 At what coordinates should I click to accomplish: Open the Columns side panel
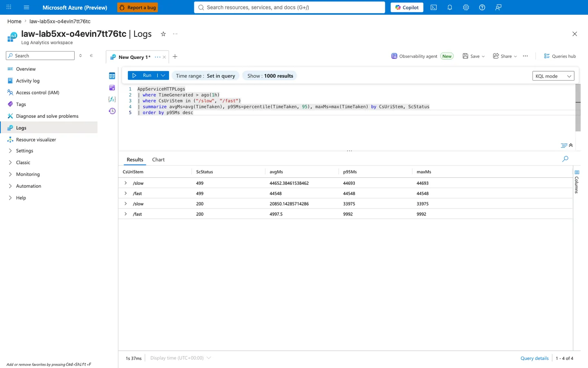[577, 181]
